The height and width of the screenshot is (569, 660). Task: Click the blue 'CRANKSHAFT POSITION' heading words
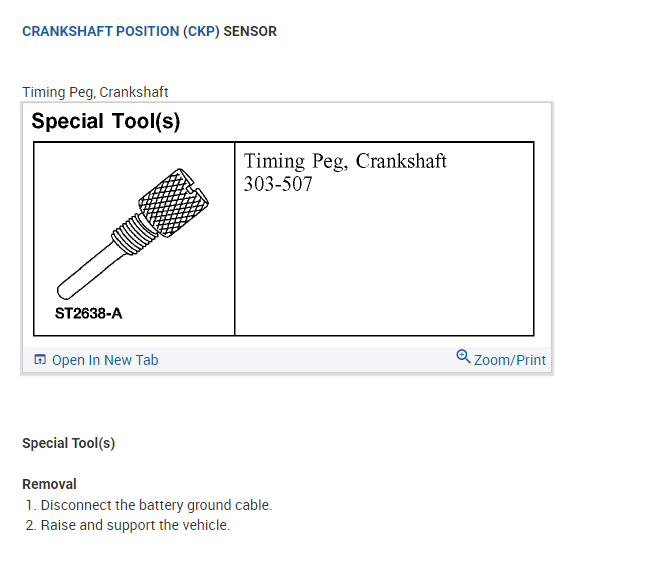pyautogui.click(x=100, y=31)
